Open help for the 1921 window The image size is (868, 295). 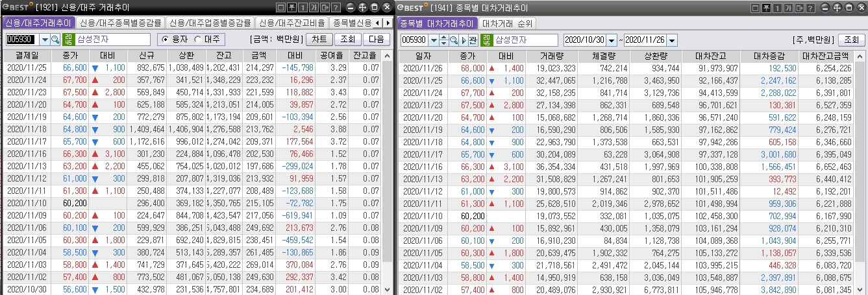(x=336, y=8)
